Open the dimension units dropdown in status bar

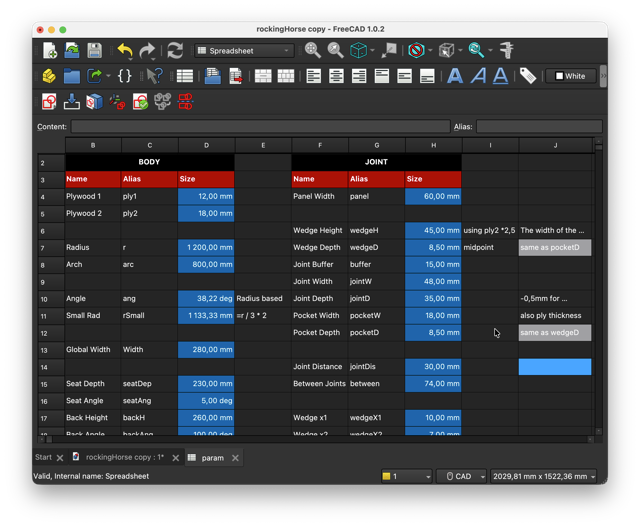543,476
